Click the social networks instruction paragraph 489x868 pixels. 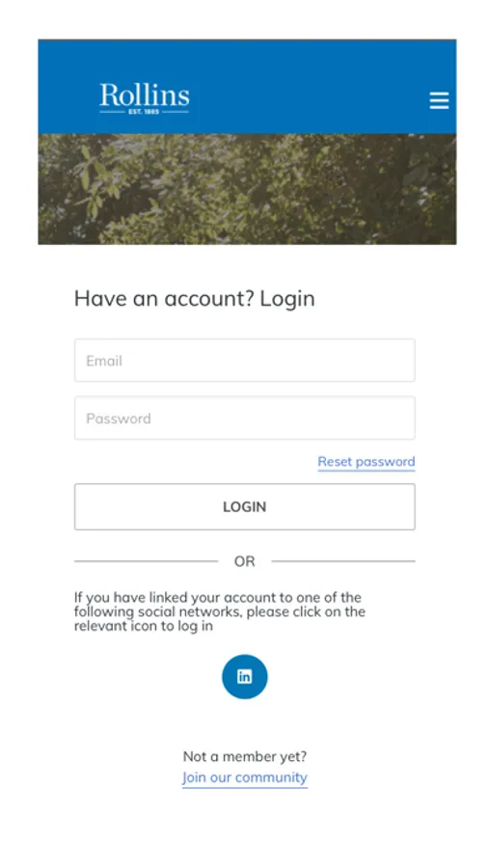220,611
